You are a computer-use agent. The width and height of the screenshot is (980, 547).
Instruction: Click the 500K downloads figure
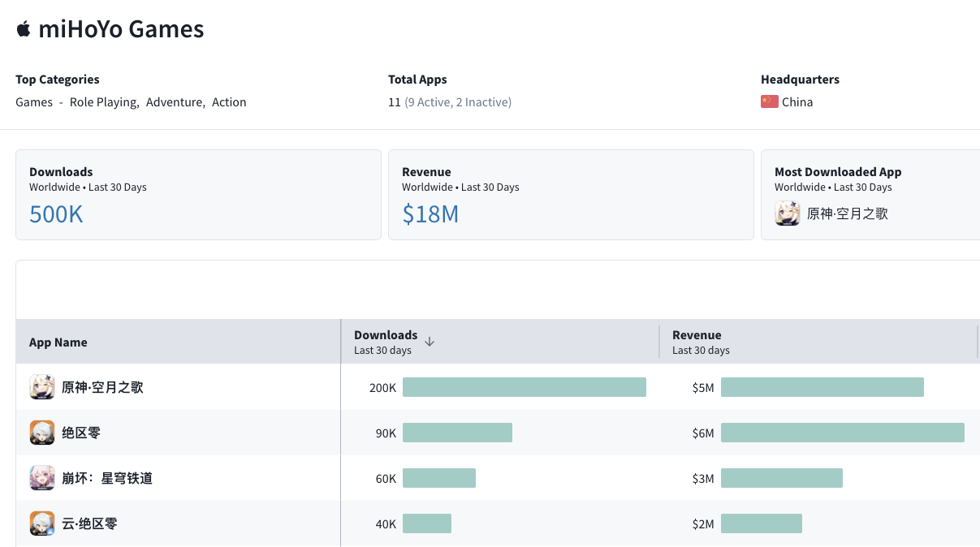click(56, 214)
